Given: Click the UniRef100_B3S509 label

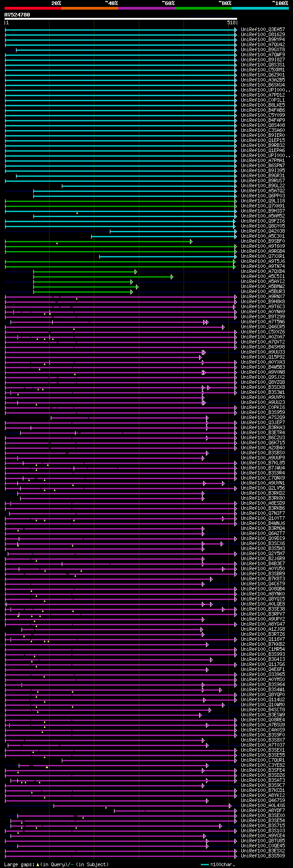Looking at the screenshot, I should pos(263,856).
